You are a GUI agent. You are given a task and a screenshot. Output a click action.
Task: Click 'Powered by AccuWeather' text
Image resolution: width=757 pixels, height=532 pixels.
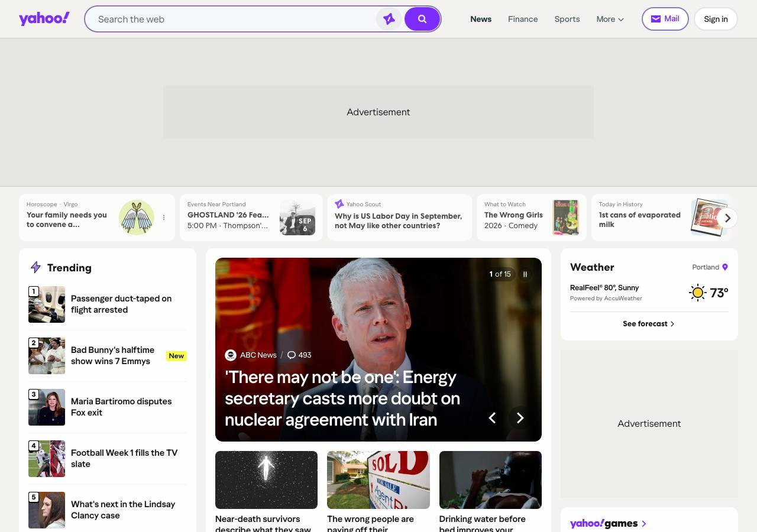click(x=606, y=299)
